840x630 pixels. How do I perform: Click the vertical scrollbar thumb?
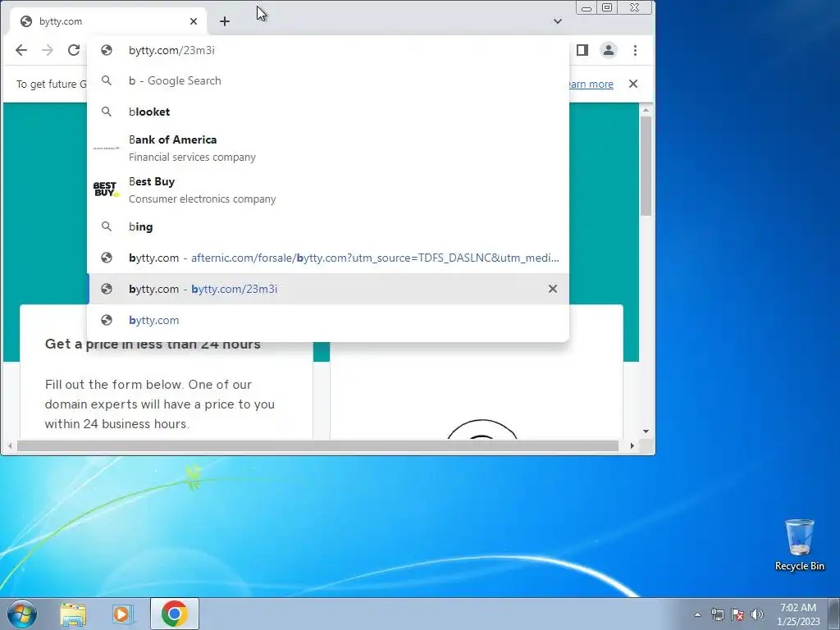click(x=646, y=166)
